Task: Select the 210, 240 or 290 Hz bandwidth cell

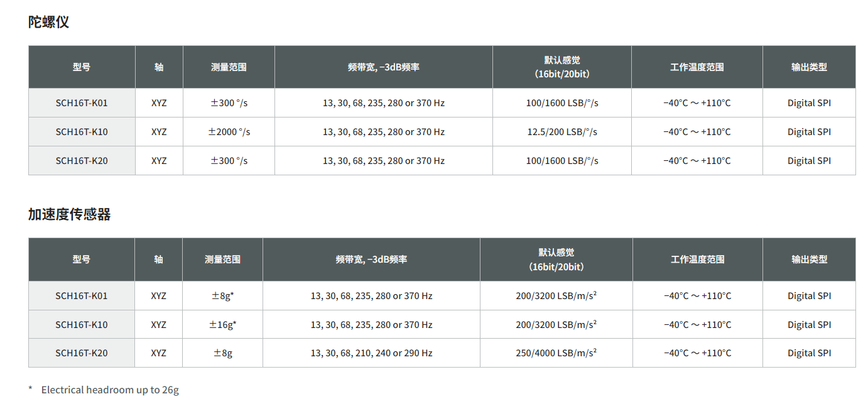Action: click(x=371, y=353)
